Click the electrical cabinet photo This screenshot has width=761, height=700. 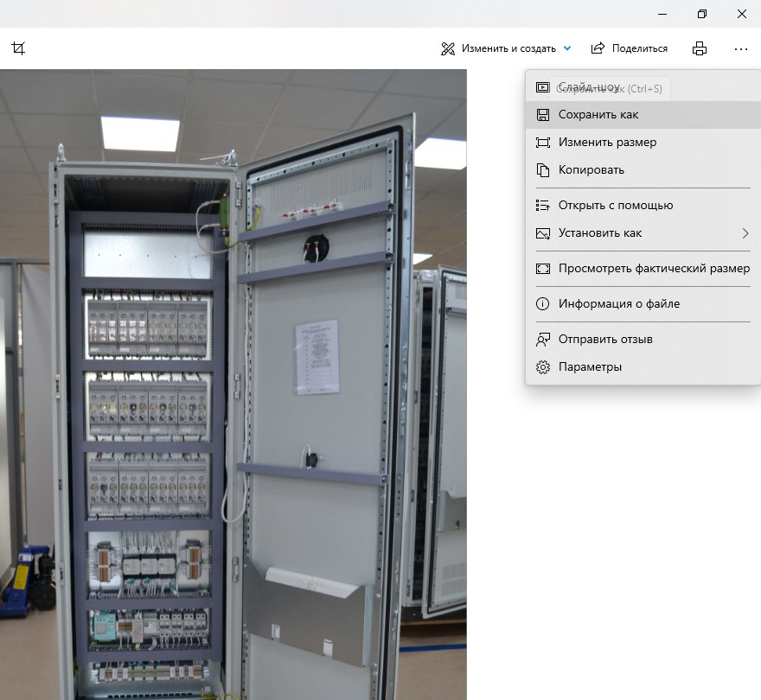tap(233, 385)
